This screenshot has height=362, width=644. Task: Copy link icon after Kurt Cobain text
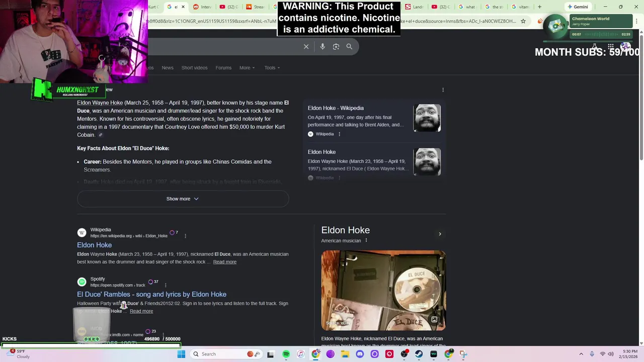pos(100,135)
